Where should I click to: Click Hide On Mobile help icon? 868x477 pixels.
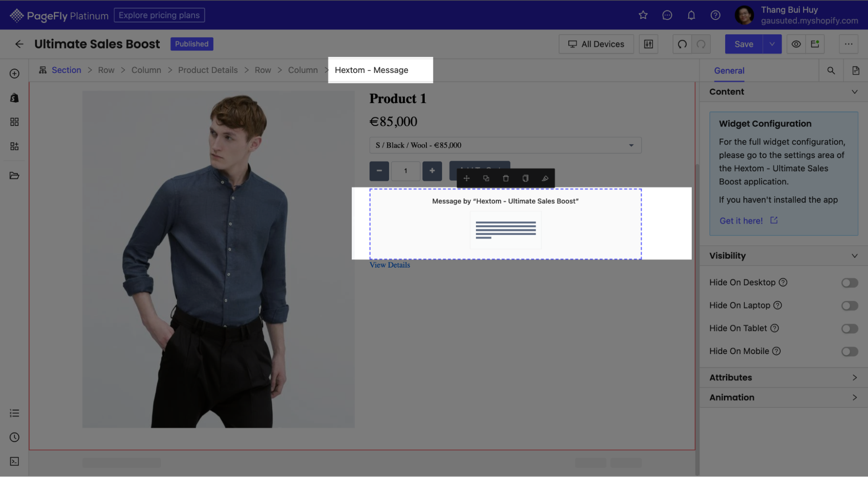[776, 351]
